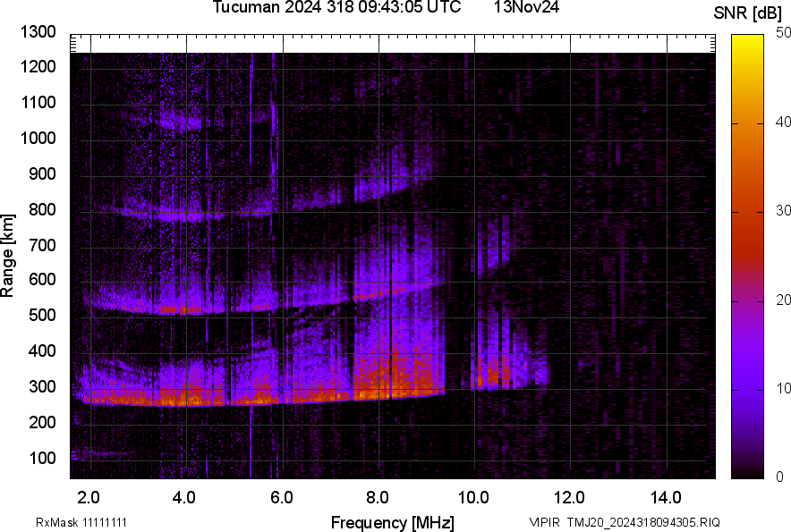
Task: Click the range axis tick '400'
Action: point(42,351)
